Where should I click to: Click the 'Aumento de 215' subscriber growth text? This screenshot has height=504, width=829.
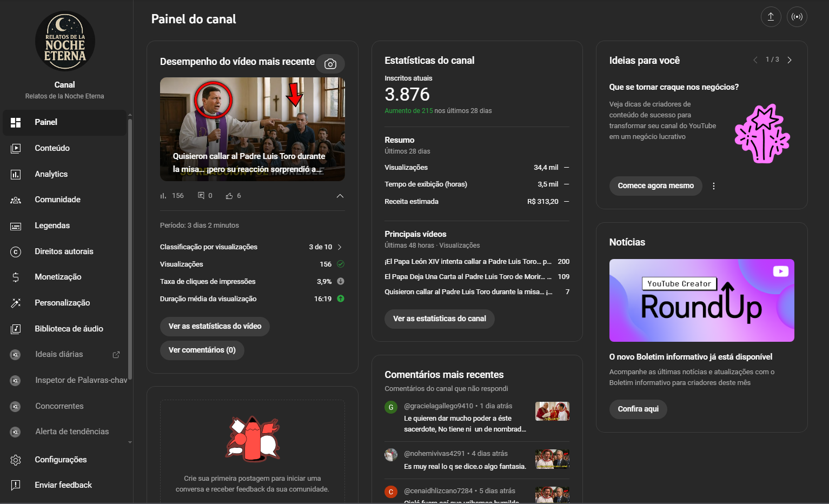(409, 111)
